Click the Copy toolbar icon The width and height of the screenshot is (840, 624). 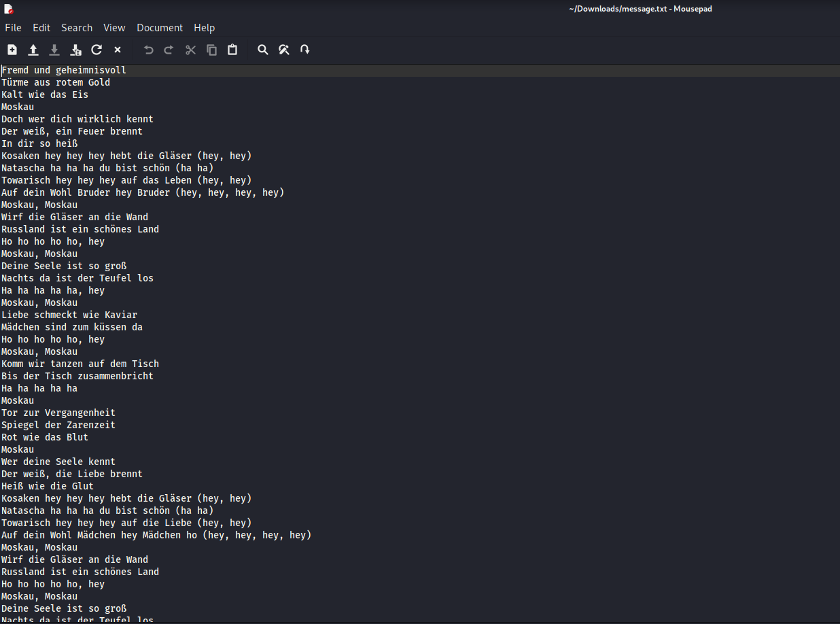[211, 50]
